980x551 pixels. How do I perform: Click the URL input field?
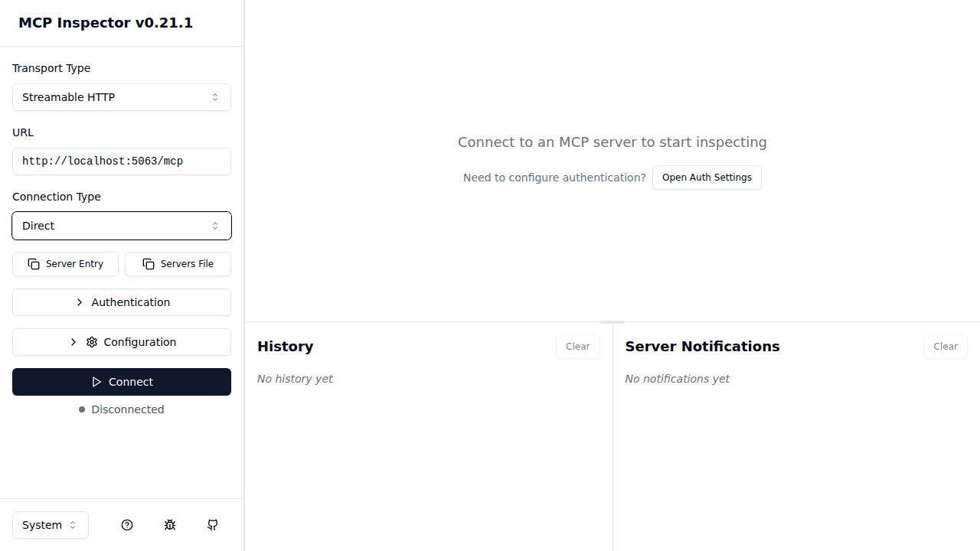pyautogui.click(x=122, y=161)
